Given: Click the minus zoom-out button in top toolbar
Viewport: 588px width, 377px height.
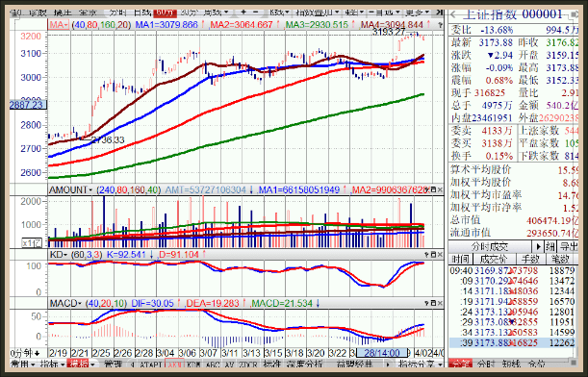Looking at the screenshot, I should click(x=256, y=13).
